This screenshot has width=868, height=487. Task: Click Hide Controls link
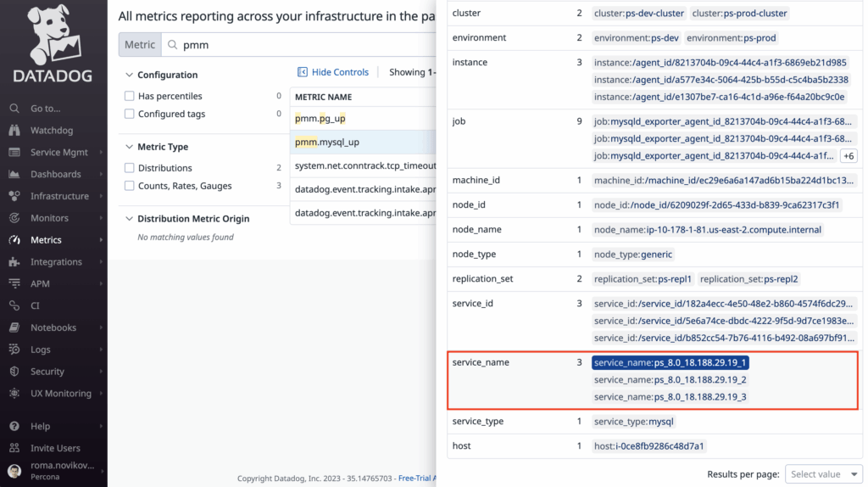point(333,72)
